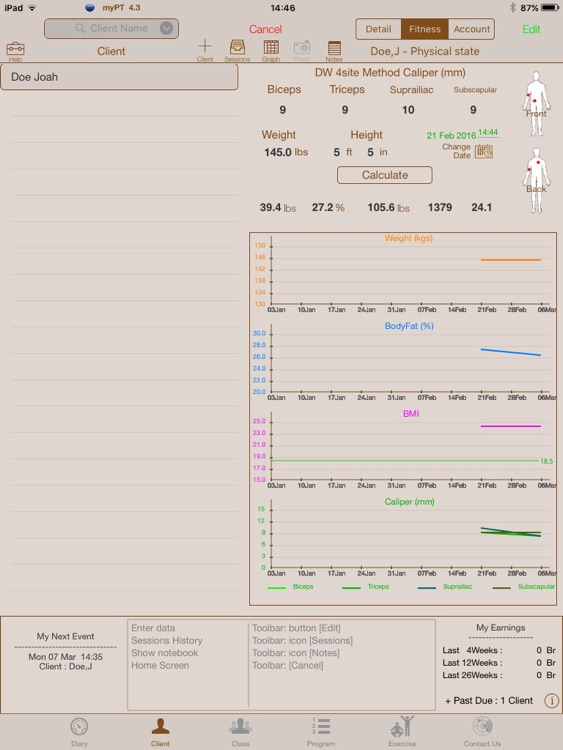Tap the Triceps legend entry

click(366, 587)
